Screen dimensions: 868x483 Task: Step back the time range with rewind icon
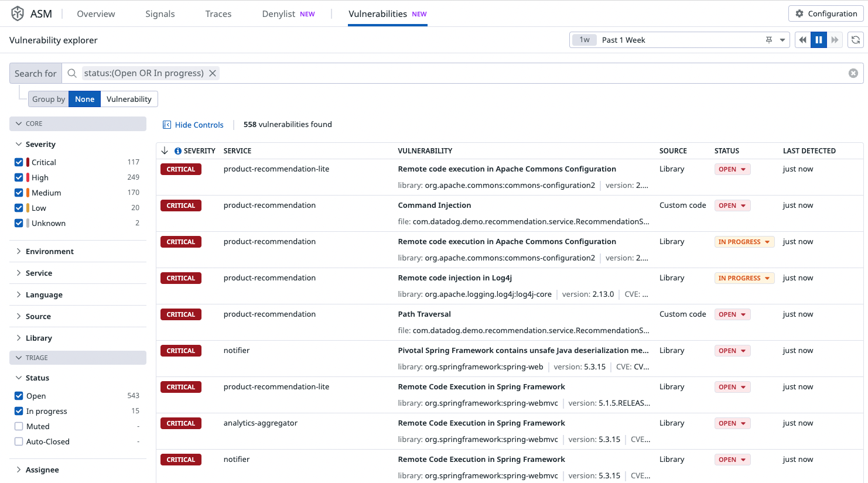pos(802,40)
